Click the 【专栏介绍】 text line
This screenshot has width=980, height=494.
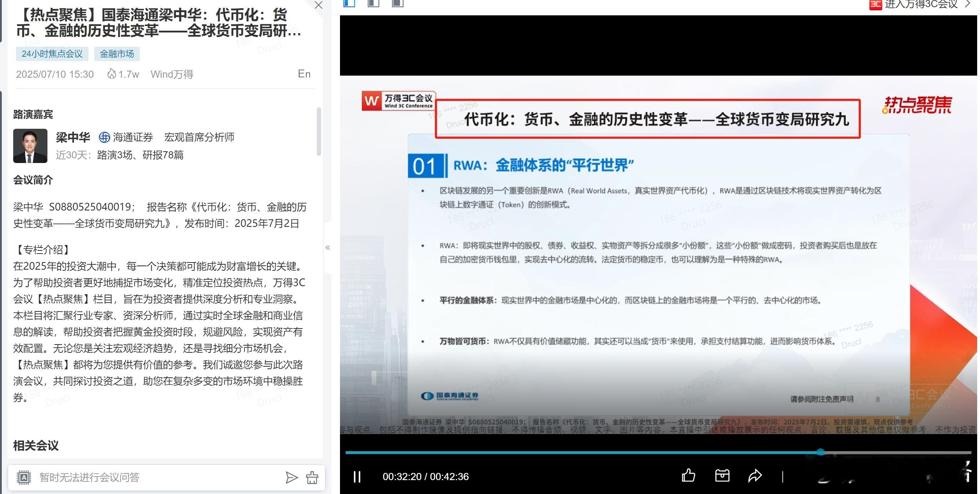tap(42, 250)
